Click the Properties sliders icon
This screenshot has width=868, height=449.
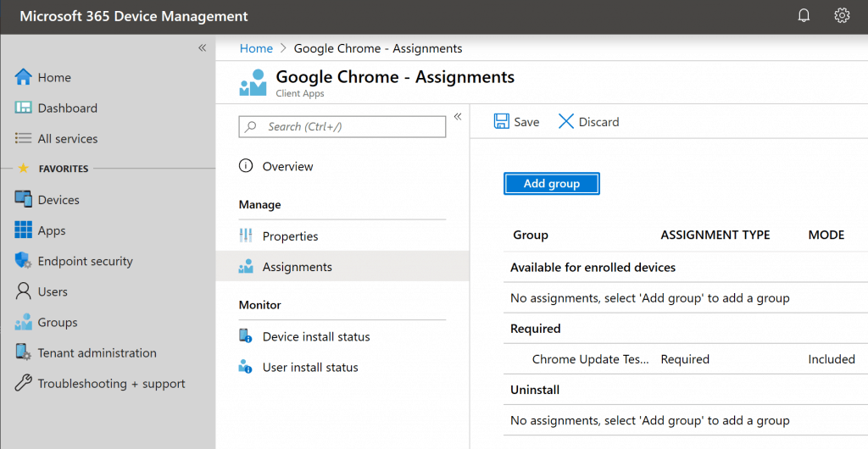tap(246, 236)
